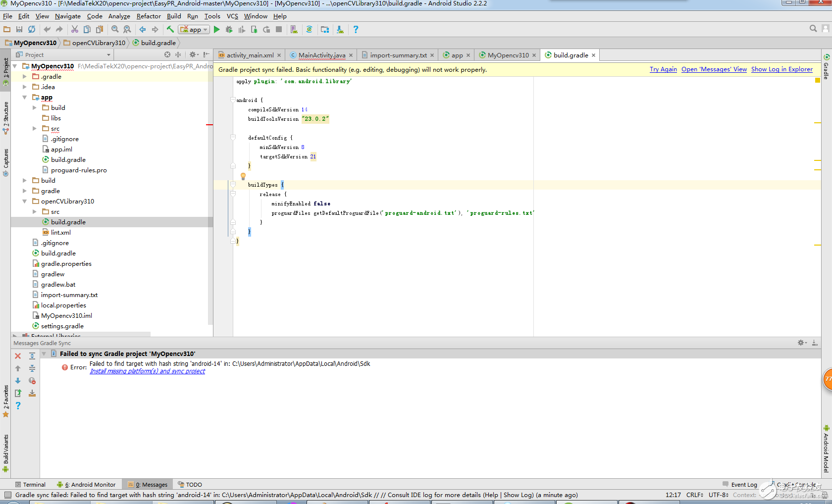The height and width of the screenshot is (504, 832).
Task: Select settings.gradle in the project tree
Action: click(62, 326)
